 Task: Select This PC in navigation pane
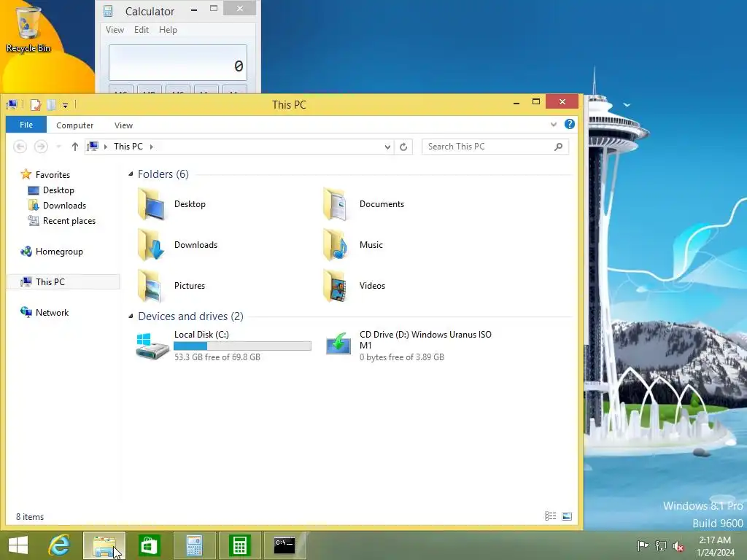point(63,282)
